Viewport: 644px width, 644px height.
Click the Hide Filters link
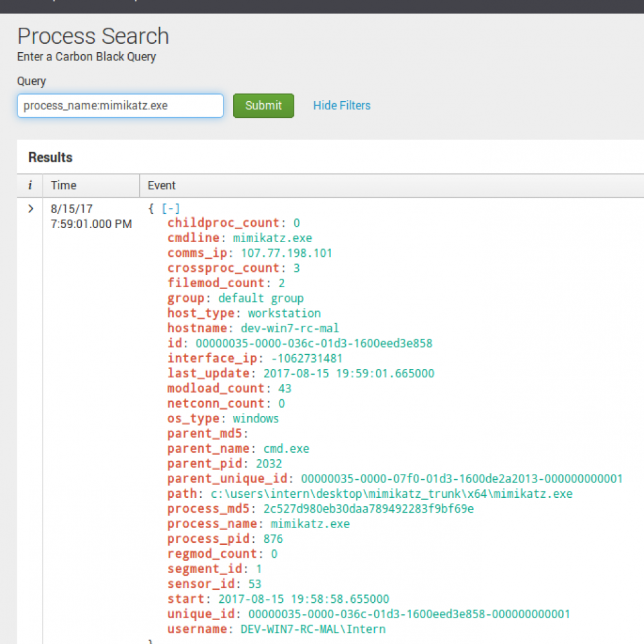pyautogui.click(x=341, y=106)
